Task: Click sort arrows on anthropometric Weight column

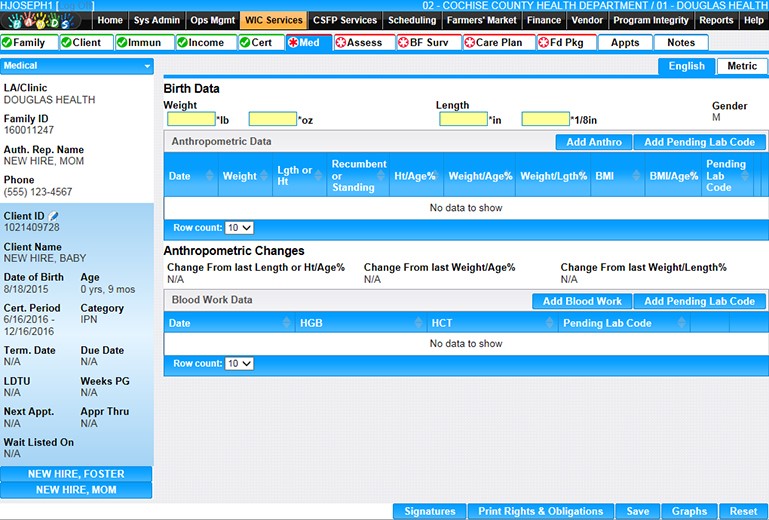Action: (x=264, y=177)
